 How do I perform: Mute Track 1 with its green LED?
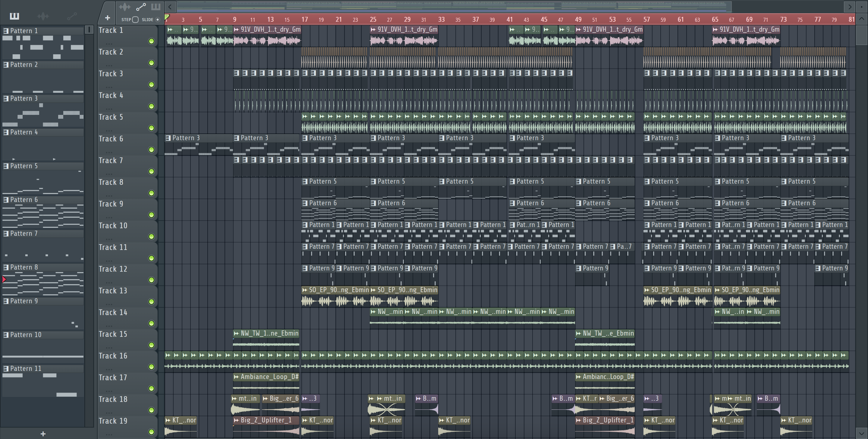coord(152,41)
